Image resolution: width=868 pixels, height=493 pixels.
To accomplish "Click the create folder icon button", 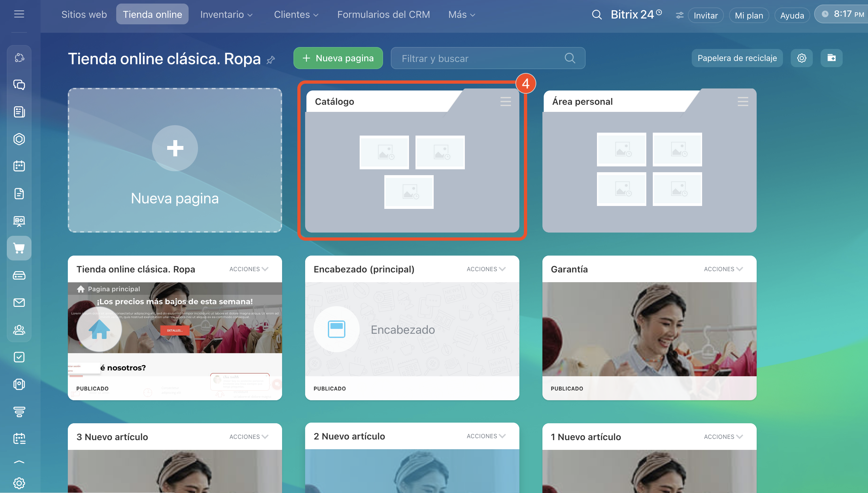I will point(831,58).
